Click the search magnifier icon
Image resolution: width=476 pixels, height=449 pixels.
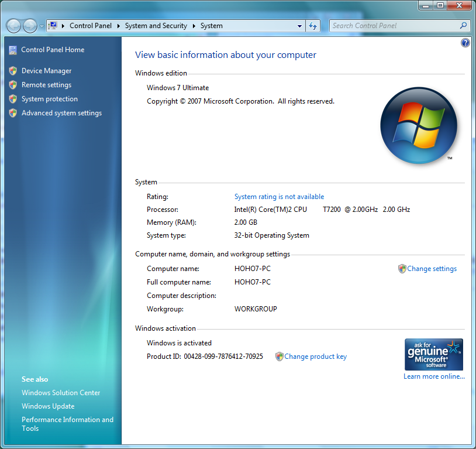463,26
